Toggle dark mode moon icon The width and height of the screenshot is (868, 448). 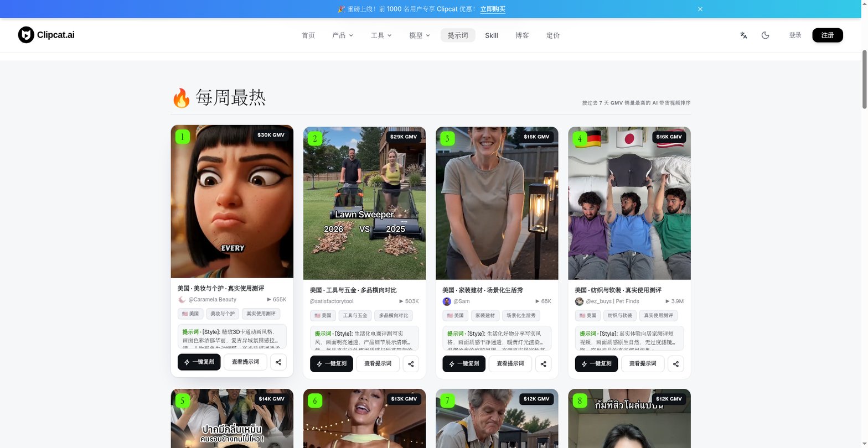[765, 35]
